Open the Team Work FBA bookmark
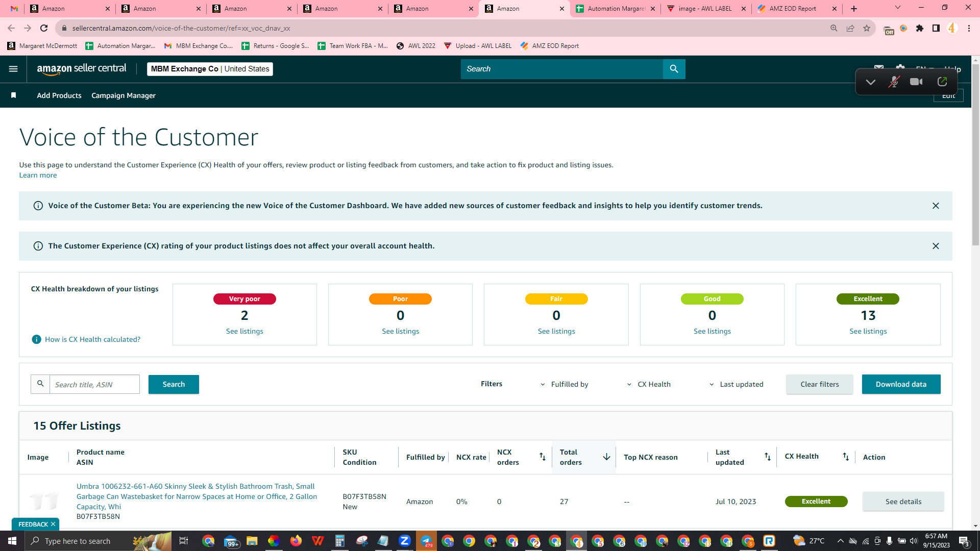 (x=353, y=46)
